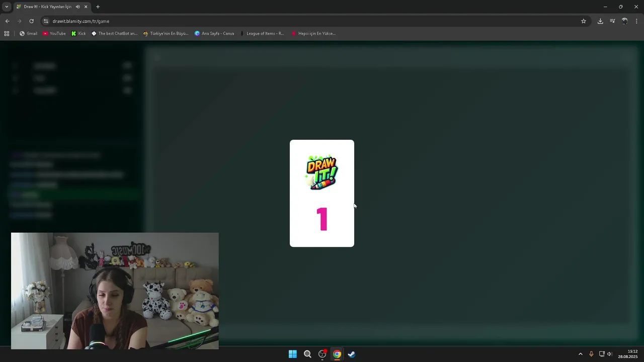Expand the hidden system tray icons chevron
The height and width of the screenshot is (362, 644).
[x=580, y=354]
